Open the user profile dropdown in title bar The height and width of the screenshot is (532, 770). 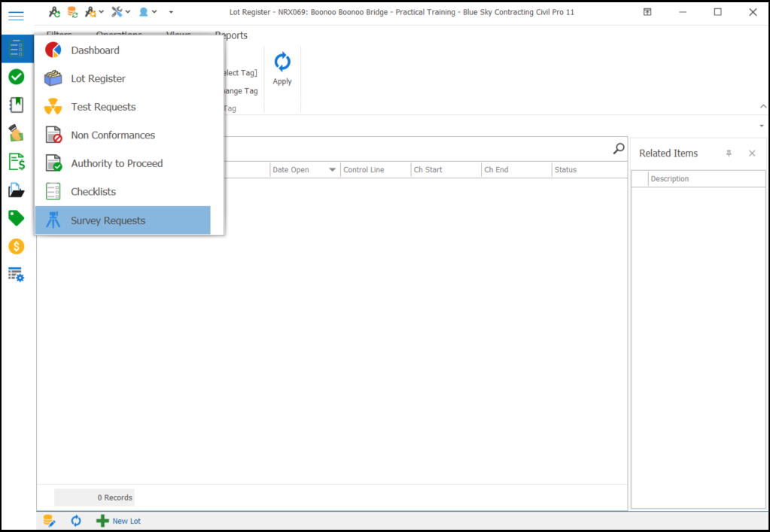coord(148,12)
